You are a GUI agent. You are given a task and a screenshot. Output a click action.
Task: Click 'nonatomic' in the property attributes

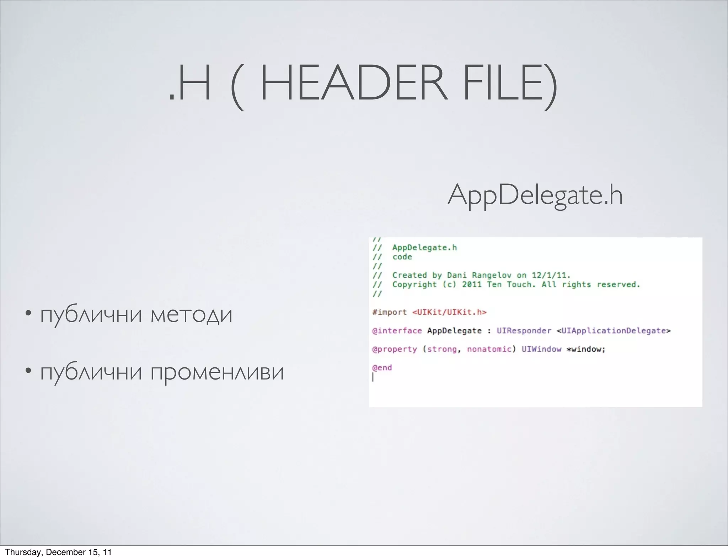click(x=489, y=349)
